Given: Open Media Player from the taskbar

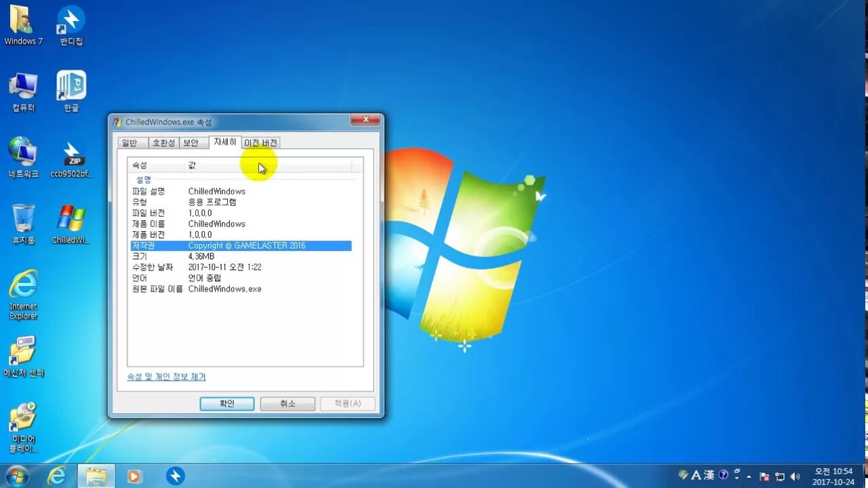Looking at the screenshot, I should click(134, 476).
